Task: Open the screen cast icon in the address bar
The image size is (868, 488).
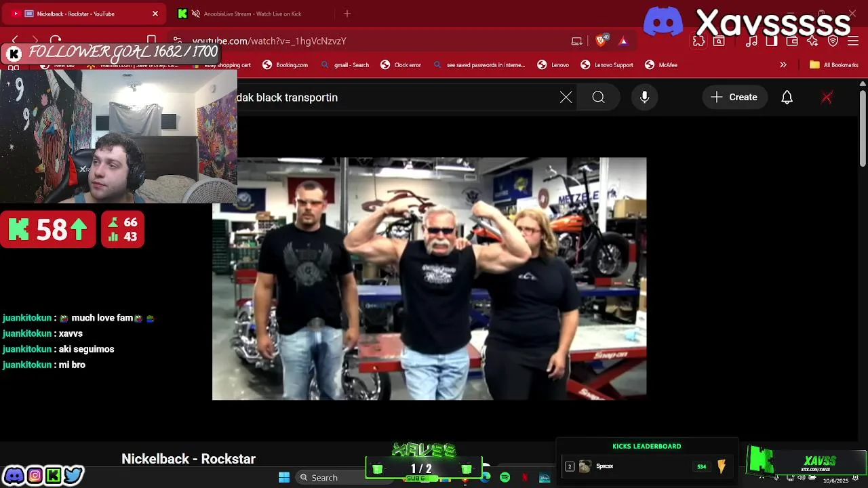Action: pyautogui.click(x=577, y=41)
